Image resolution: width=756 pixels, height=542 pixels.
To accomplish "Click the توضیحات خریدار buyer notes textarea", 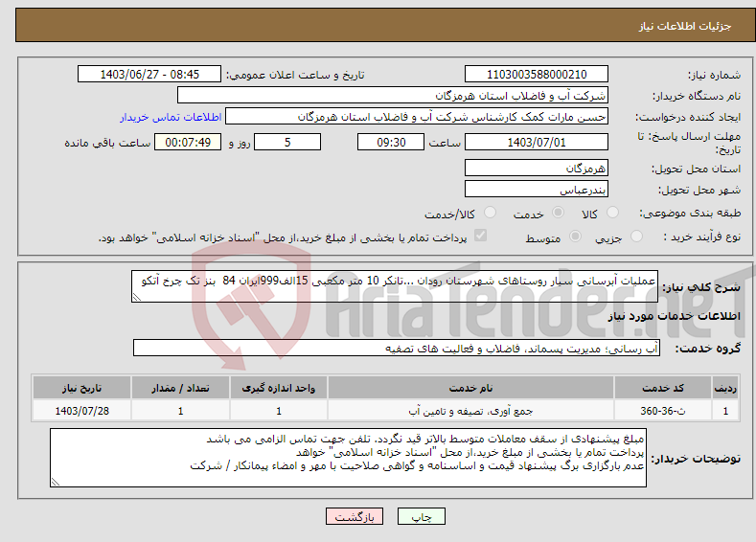I will click(x=348, y=458).
